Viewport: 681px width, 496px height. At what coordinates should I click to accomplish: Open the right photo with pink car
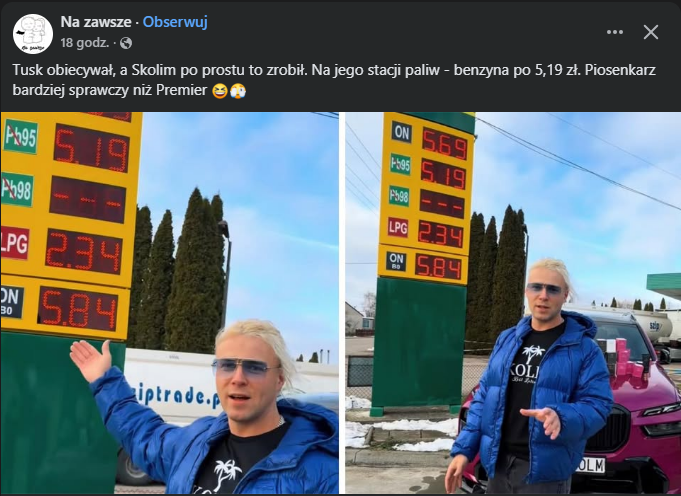pos(513,303)
